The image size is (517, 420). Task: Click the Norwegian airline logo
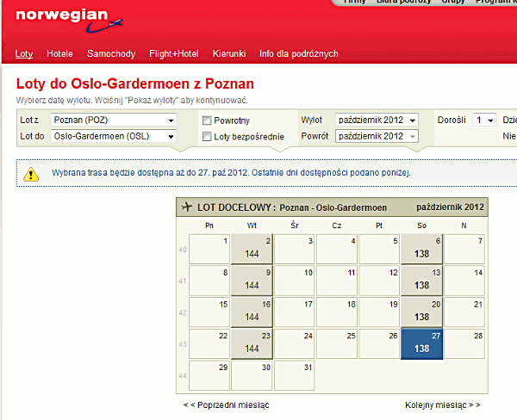click(69, 21)
